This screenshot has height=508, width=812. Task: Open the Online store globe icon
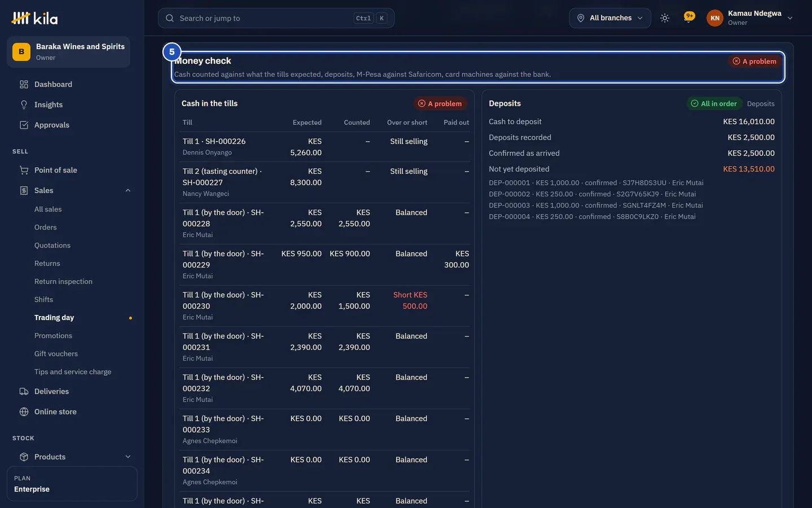24,412
